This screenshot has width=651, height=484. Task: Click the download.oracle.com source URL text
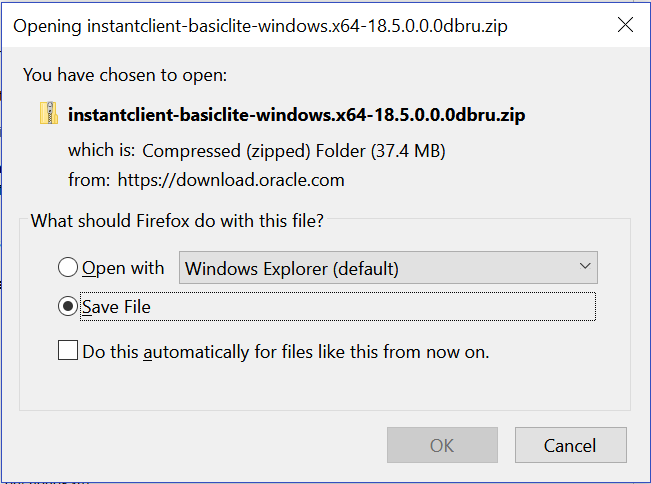coord(231,181)
